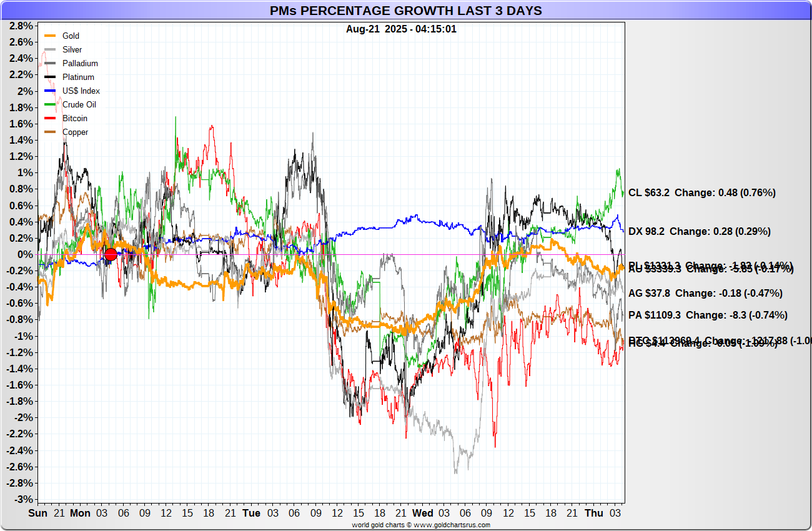
Task: Click the '2%' y-axis label
Action: click(x=25, y=91)
